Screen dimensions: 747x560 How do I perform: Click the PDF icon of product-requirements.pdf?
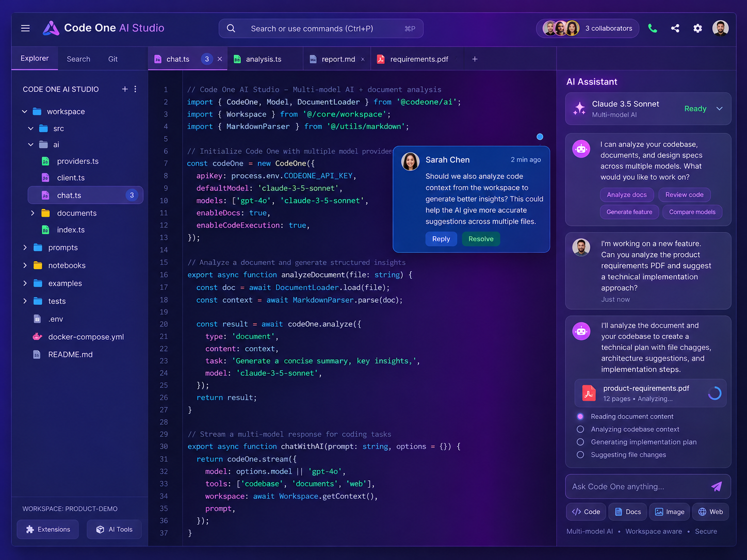[x=589, y=393]
